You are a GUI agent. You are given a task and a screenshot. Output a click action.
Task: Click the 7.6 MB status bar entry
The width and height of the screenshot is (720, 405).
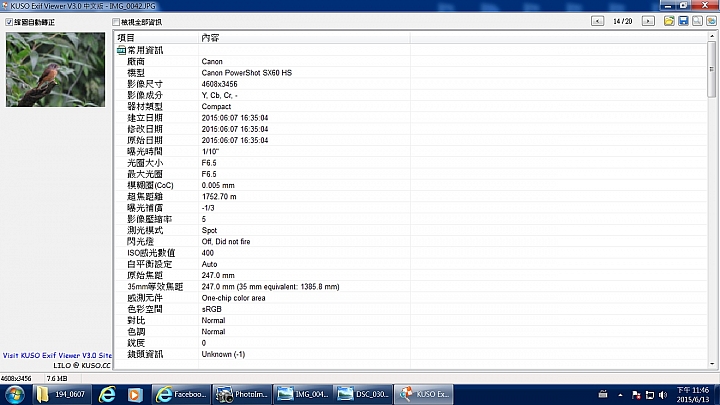pos(57,378)
